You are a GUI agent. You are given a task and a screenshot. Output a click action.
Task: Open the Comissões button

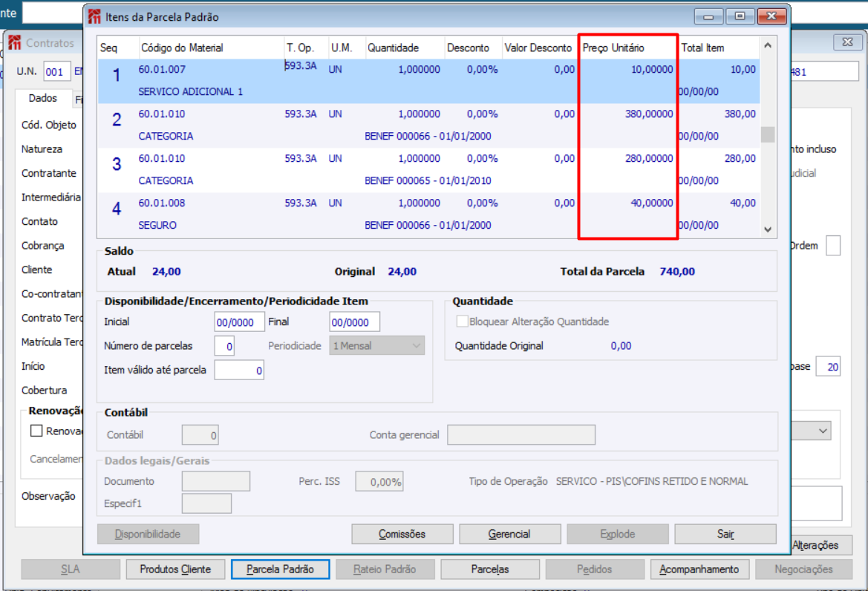[402, 534]
